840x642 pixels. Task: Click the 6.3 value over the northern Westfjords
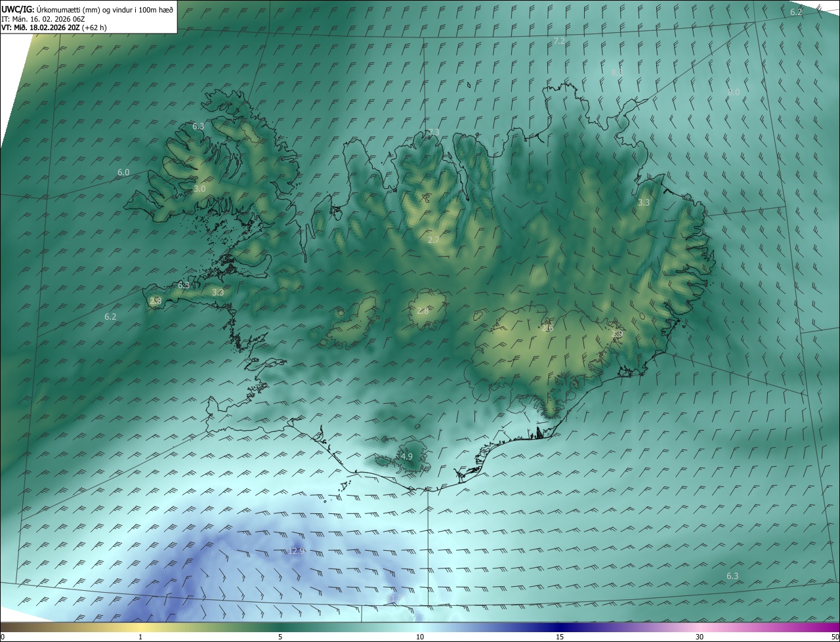[198, 126]
